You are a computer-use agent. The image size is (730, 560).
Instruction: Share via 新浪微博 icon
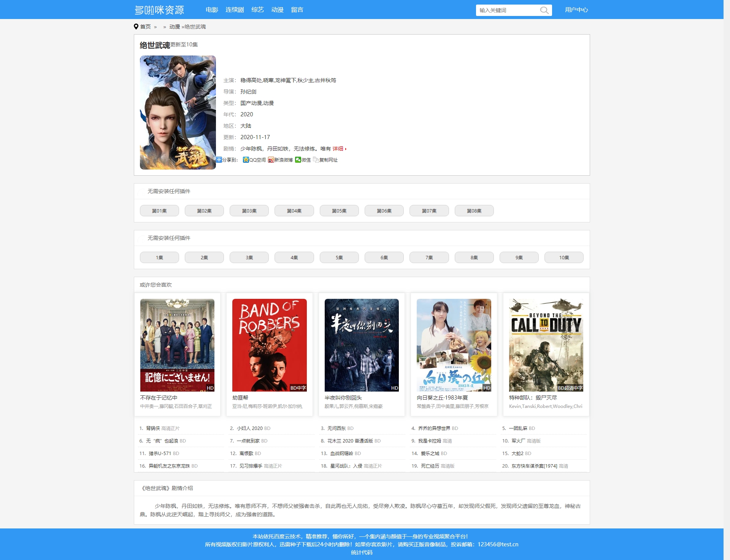click(x=271, y=160)
